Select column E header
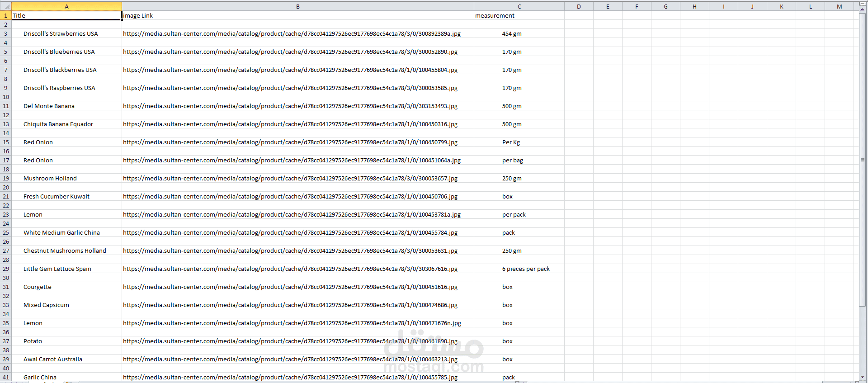868x383 pixels. [x=608, y=6]
